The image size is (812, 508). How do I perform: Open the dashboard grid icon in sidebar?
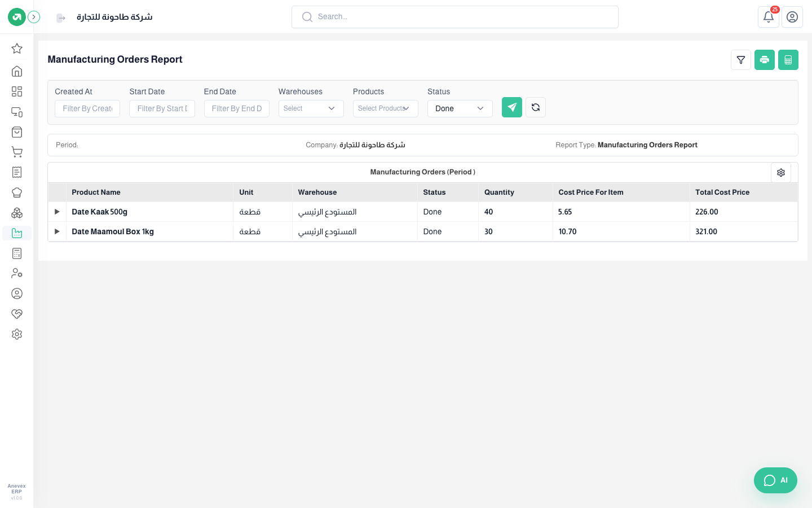(17, 91)
